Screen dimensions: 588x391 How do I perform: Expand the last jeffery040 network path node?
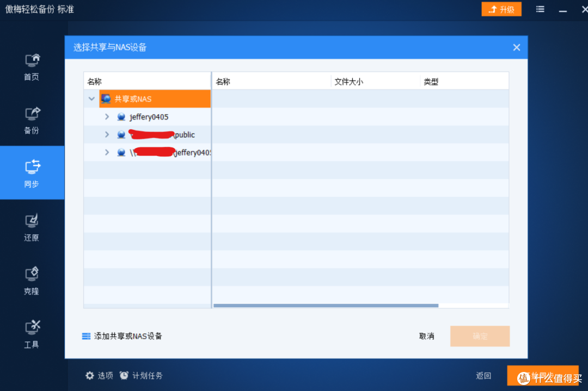pos(107,152)
